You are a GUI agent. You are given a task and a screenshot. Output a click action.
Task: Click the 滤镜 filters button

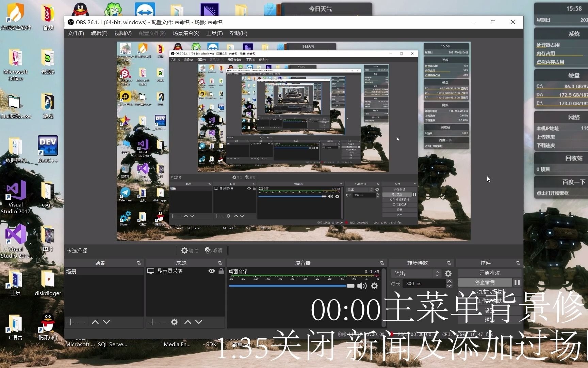point(214,250)
